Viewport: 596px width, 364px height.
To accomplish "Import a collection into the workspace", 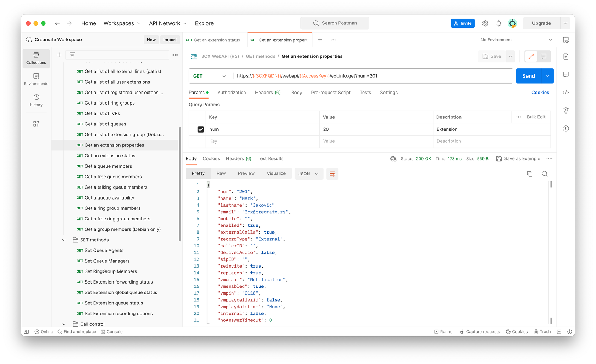I will point(170,39).
